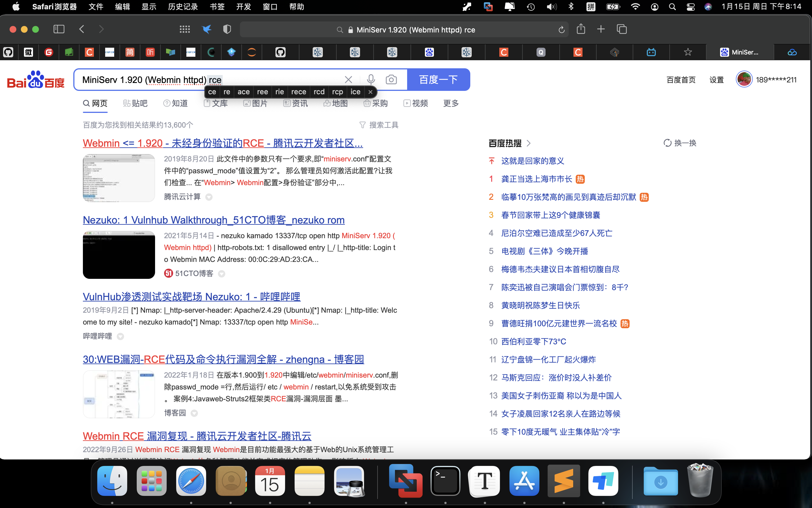
Task: Clear the Baidu search box with X
Action: 348,80
